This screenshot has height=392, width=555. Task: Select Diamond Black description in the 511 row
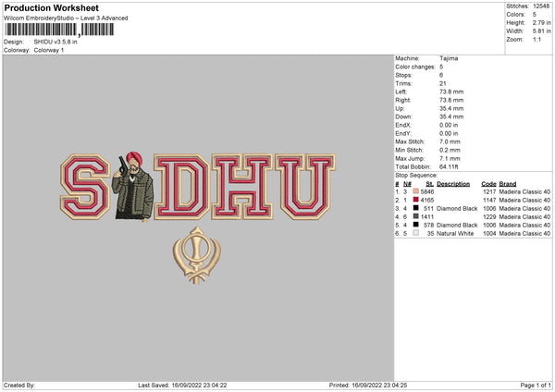point(457,208)
